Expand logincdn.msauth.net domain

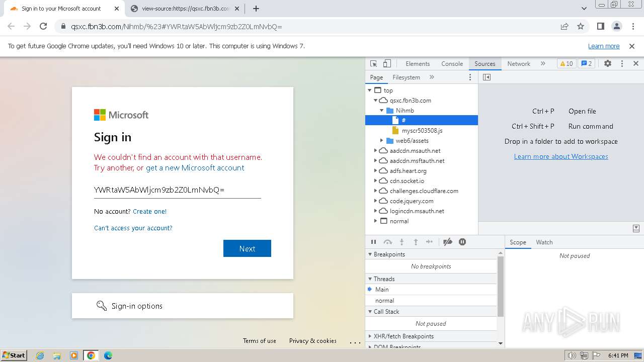click(x=375, y=211)
